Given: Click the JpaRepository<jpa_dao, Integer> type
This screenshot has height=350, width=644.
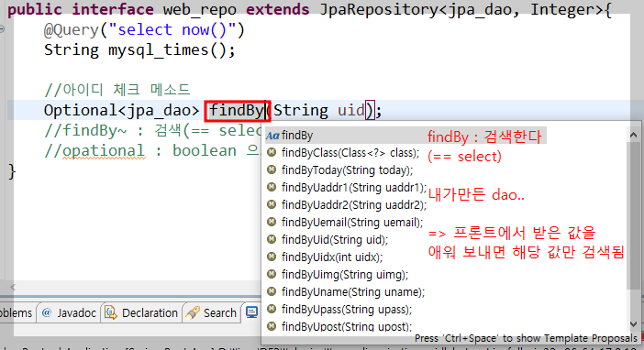Looking at the screenshot, I should click(461, 9).
